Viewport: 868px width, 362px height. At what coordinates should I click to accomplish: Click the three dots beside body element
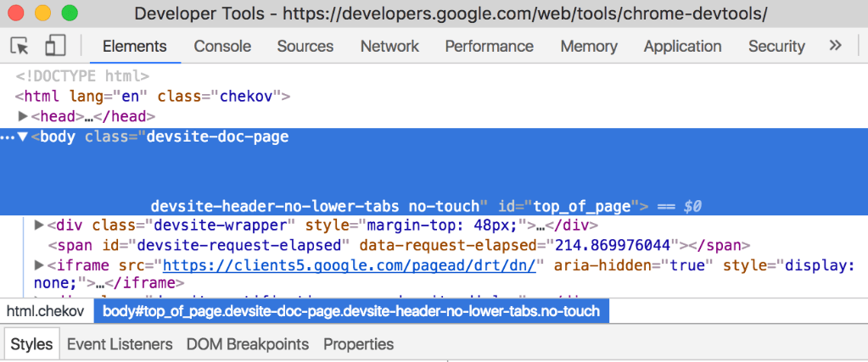(x=8, y=137)
